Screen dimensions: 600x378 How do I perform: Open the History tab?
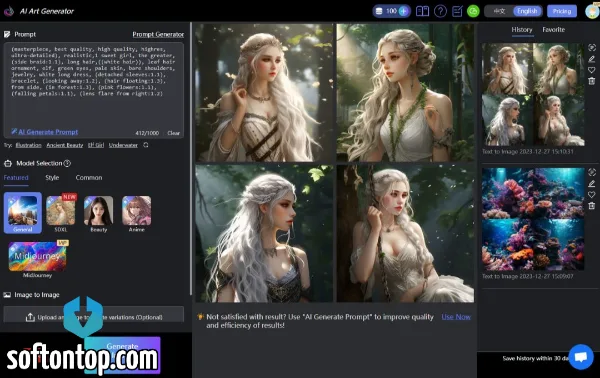point(522,29)
